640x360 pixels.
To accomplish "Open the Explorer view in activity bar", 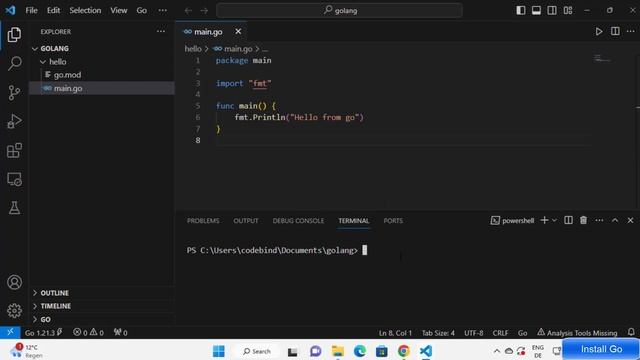I will point(14,35).
